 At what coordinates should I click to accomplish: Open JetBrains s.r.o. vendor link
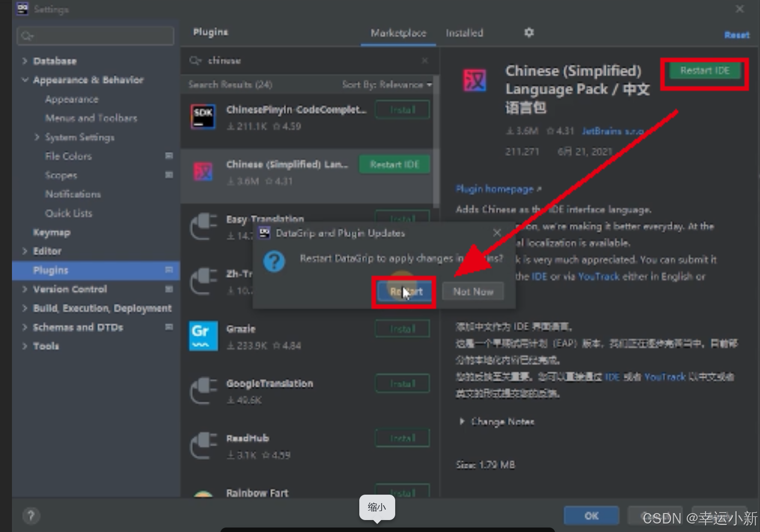pos(612,131)
